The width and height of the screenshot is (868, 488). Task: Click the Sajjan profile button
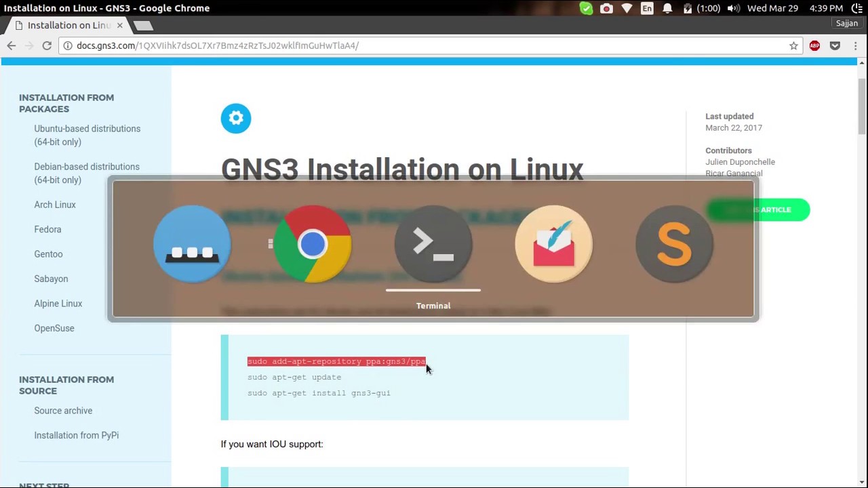coord(847,23)
